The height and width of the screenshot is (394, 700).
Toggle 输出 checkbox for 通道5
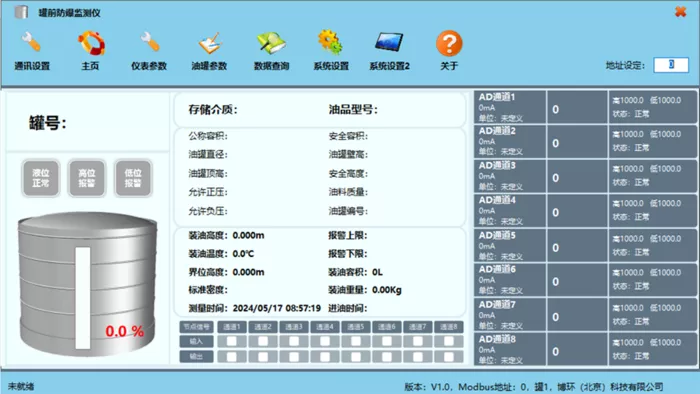point(356,357)
